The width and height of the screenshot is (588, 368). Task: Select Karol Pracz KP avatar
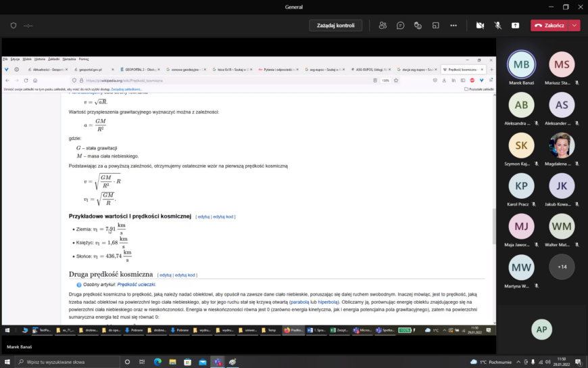tap(521, 186)
